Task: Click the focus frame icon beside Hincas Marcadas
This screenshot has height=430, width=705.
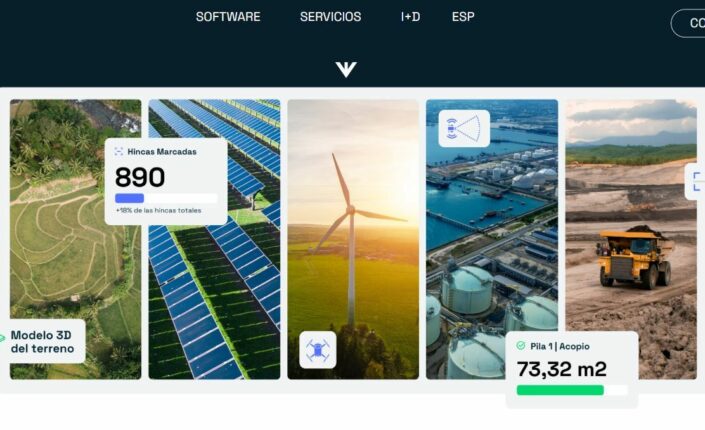Action: (119, 152)
